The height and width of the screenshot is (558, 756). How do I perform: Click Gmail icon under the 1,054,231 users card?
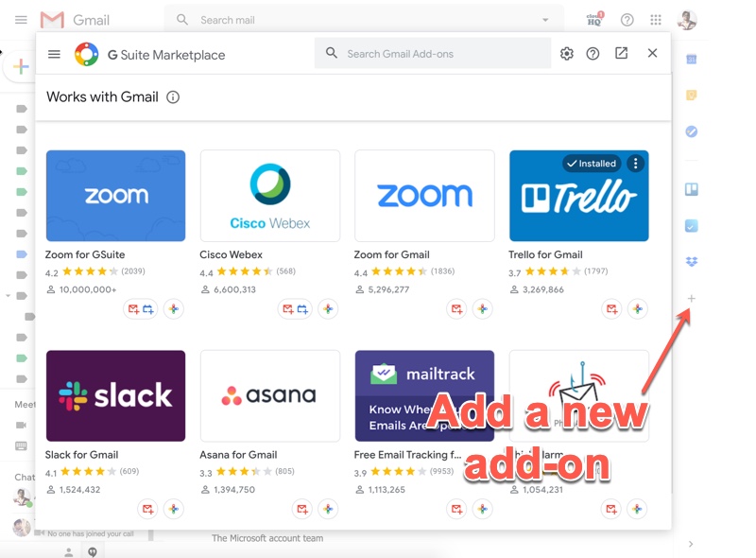[x=611, y=509]
